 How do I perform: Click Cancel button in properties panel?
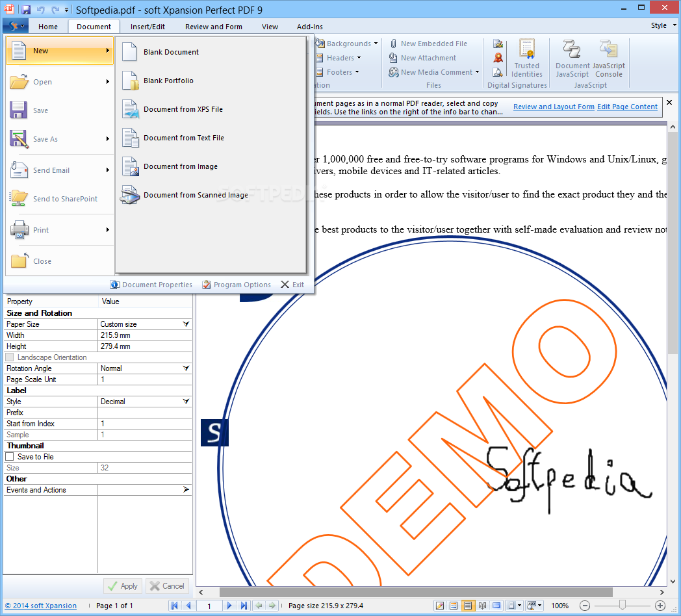tap(167, 586)
